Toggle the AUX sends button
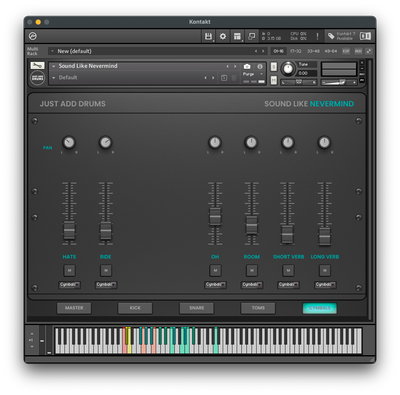This screenshot has width=400, height=395. click(358, 51)
